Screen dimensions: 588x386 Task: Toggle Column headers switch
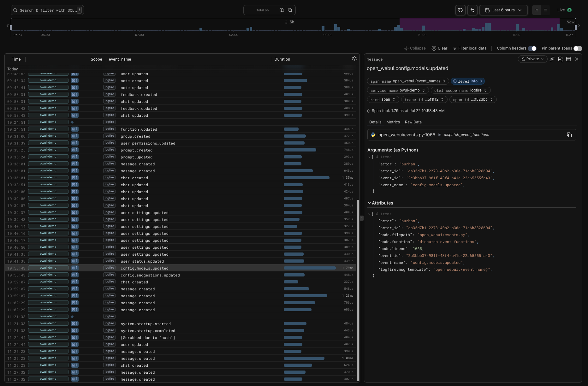(532, 48)
